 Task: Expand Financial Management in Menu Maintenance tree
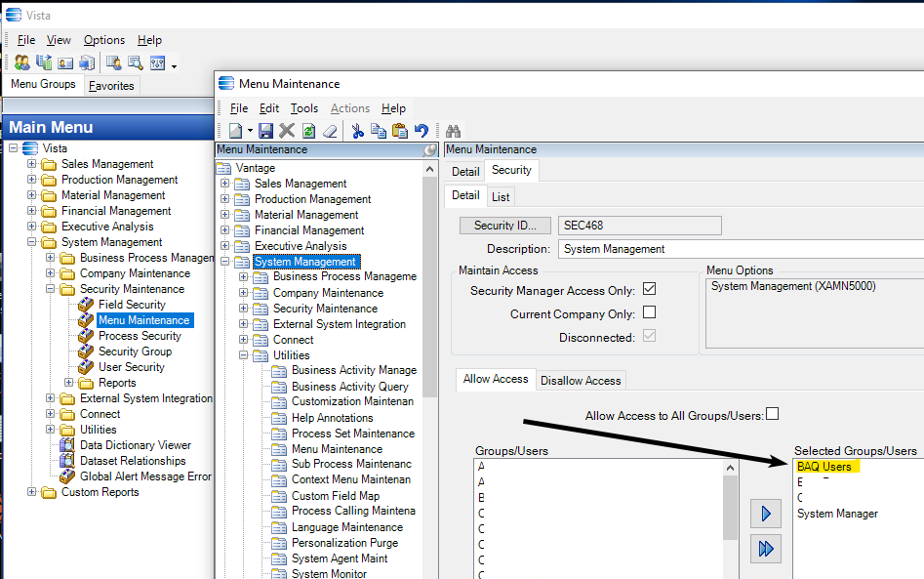pos(225,230)
